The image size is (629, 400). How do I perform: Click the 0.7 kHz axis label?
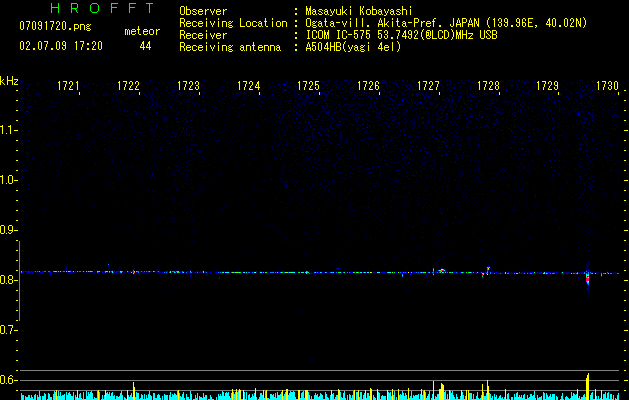click(x=8, y=330)
